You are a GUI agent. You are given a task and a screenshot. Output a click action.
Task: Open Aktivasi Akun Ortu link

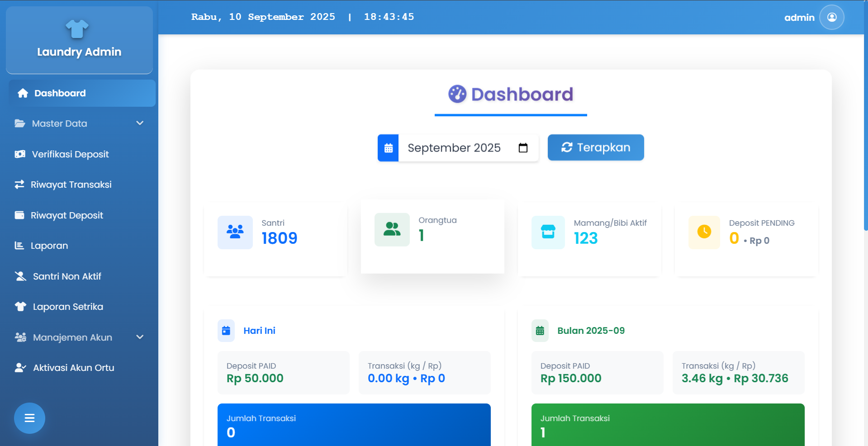click(x=73, y=368)
